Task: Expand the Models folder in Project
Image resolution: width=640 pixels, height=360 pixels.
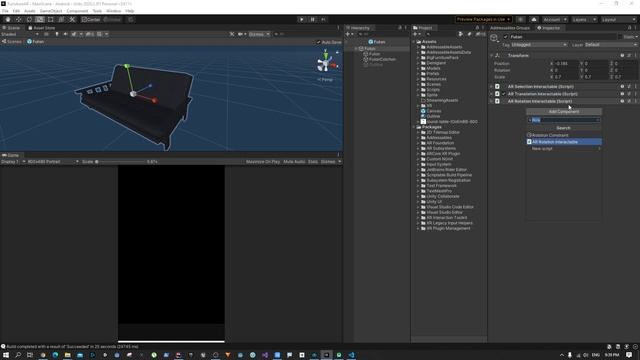Action: pyautogui.click(x=418, y=69)
